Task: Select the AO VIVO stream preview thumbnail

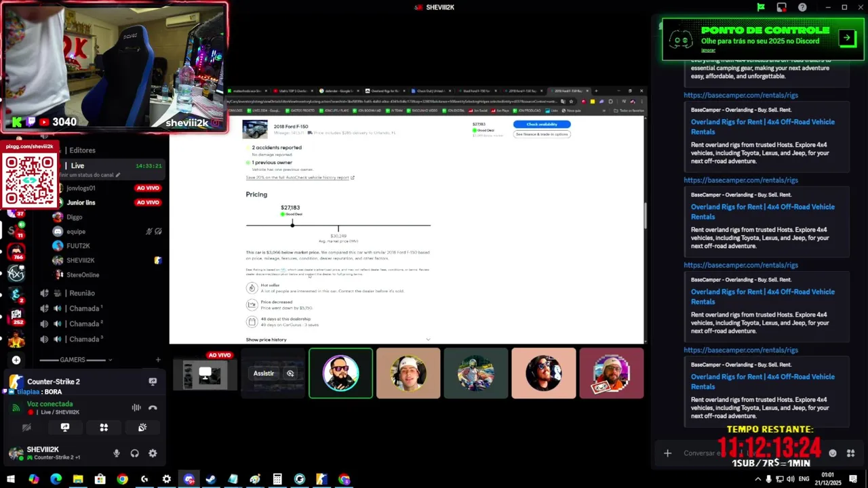Action: click(205, 373)
